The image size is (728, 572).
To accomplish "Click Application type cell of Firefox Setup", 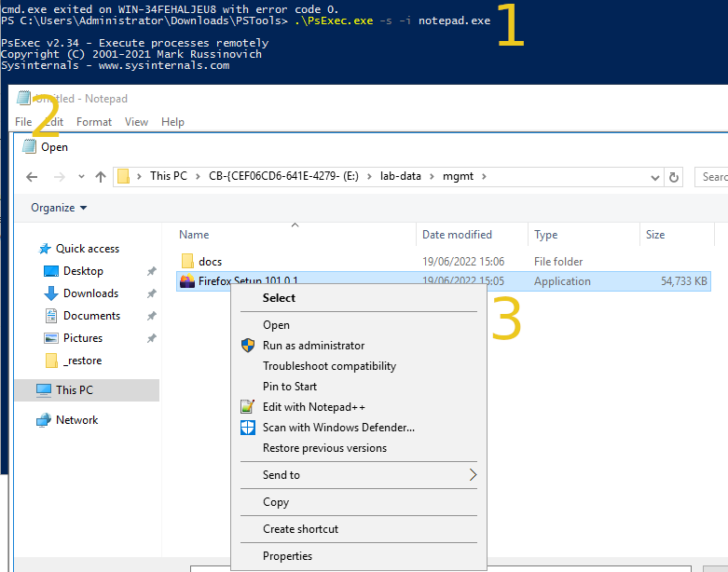I will click(x=562, y=281).
